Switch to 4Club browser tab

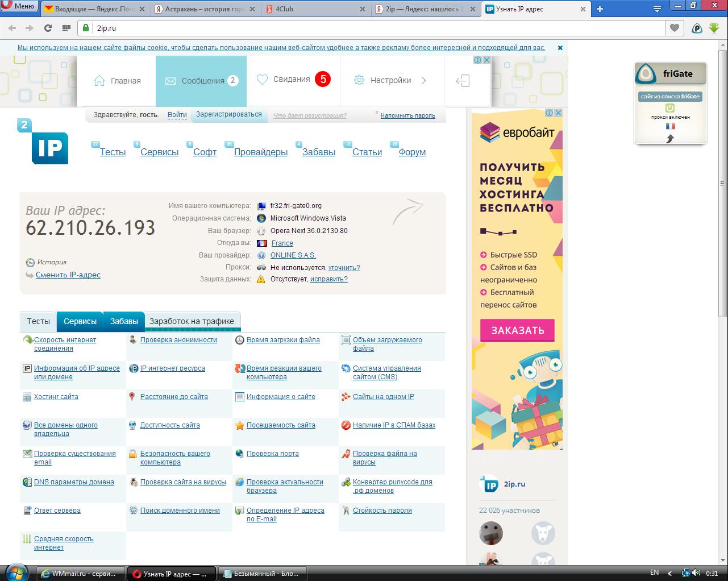(x=316, y=9)
